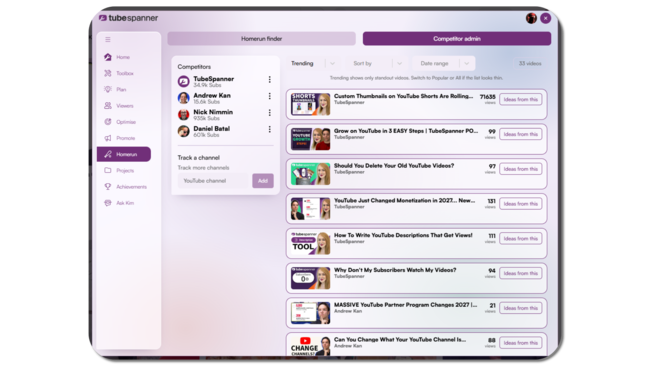Click Ideas from this for Grow on YouTube video
The image size is (650, 366).
[521, 134]
